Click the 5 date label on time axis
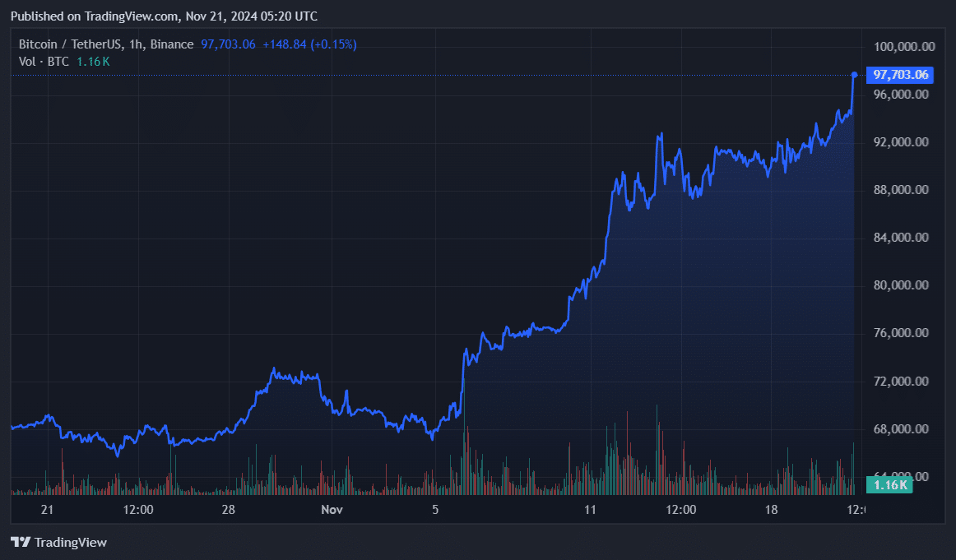This screenshot has height=560, width=956. [435, 510]
